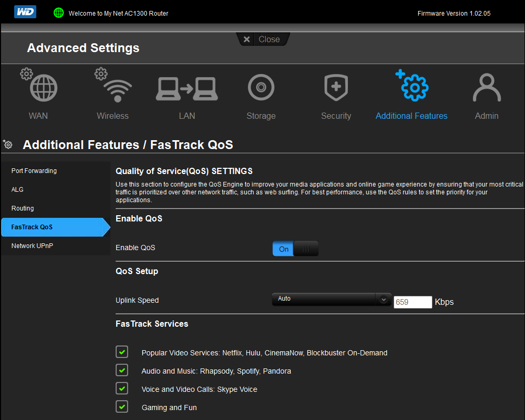
Task: Click the Popular Video Services label text
Action: (265, 353)
